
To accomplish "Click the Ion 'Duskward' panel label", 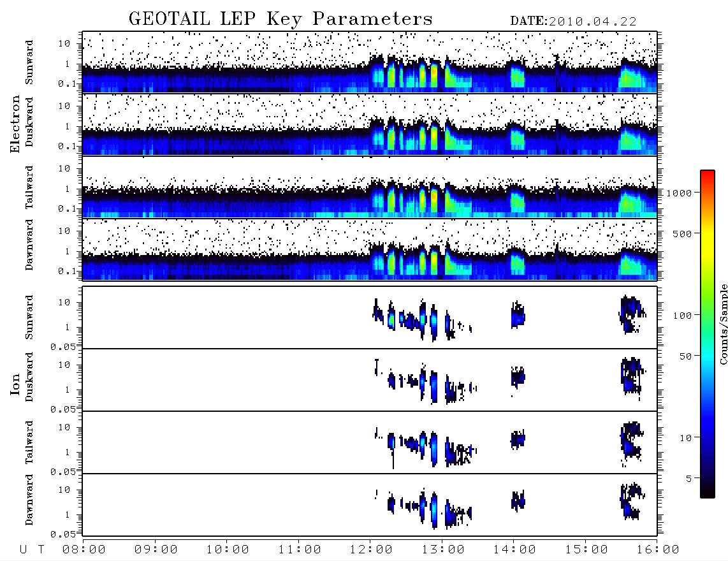I will (29, 377).
